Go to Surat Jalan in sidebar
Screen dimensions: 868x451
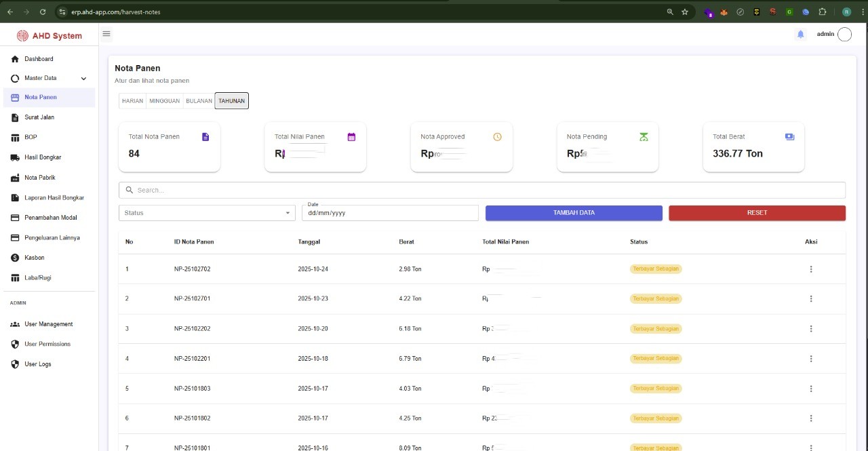(39, 117)
